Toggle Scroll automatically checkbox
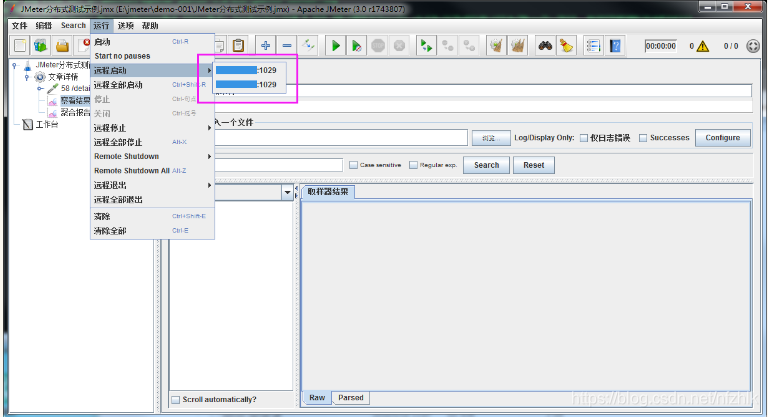768x417 pixels. pos(175,400)
